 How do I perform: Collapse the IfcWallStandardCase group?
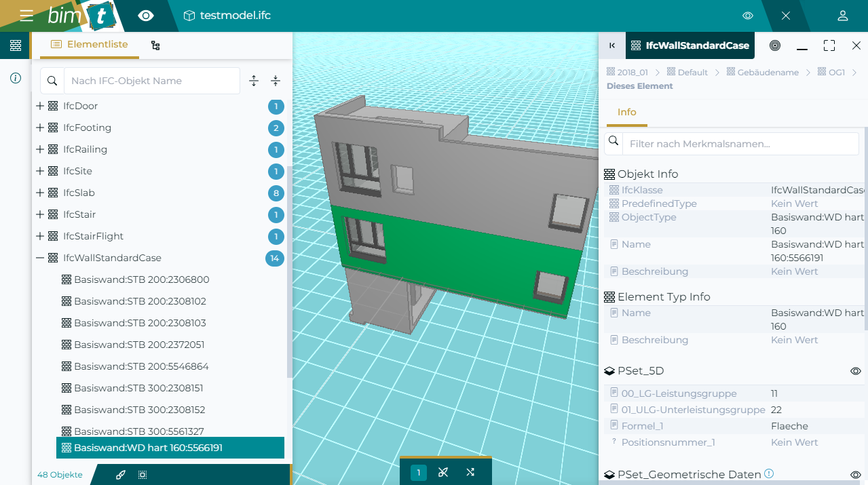(40, 258)
